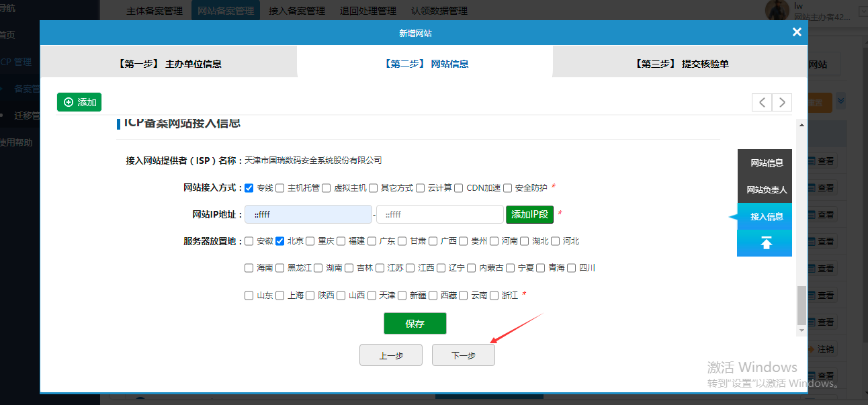Screen dimensions: 868x405
Task: Uncheck the 专线 access method checkbox
Action: pos(249,188)
